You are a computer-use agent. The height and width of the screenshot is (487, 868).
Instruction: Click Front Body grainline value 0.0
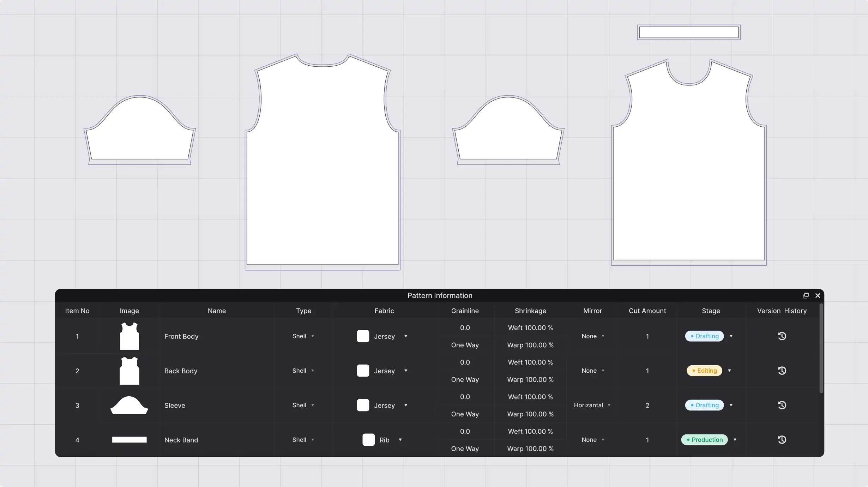point(465,328)
